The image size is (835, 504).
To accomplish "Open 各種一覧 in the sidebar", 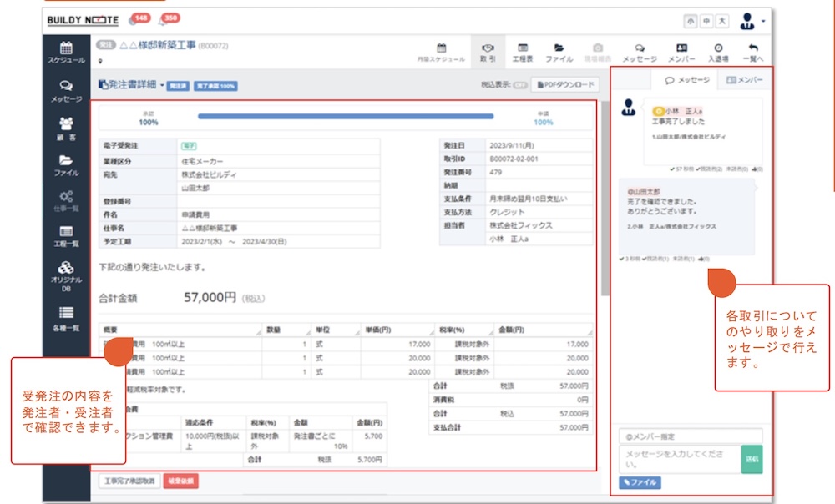I will click(66, 317).
